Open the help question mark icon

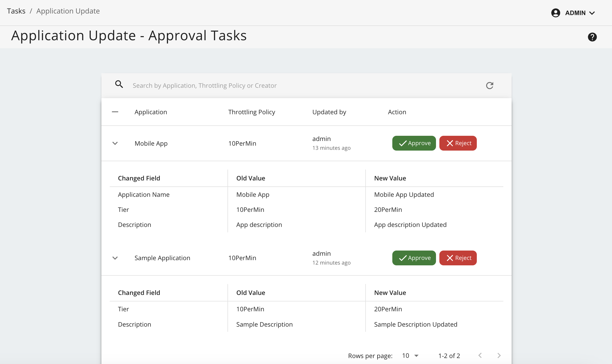click(x=592, y=37)
